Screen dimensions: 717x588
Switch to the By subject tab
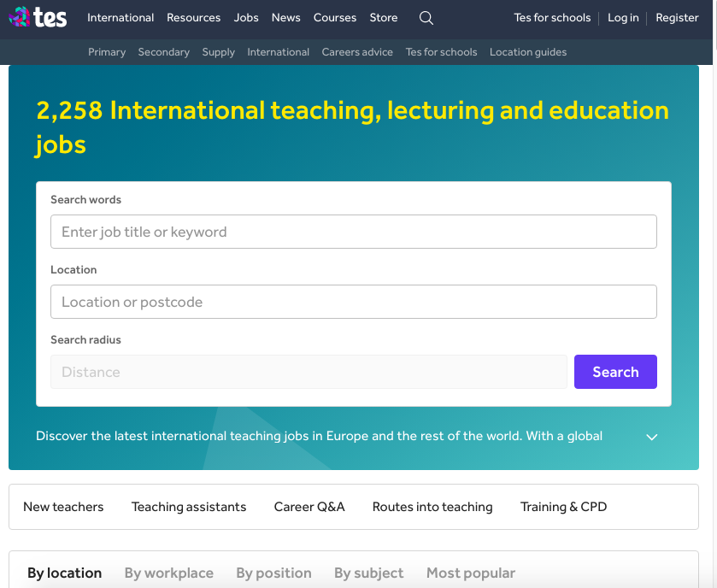[x=368, y=573]
